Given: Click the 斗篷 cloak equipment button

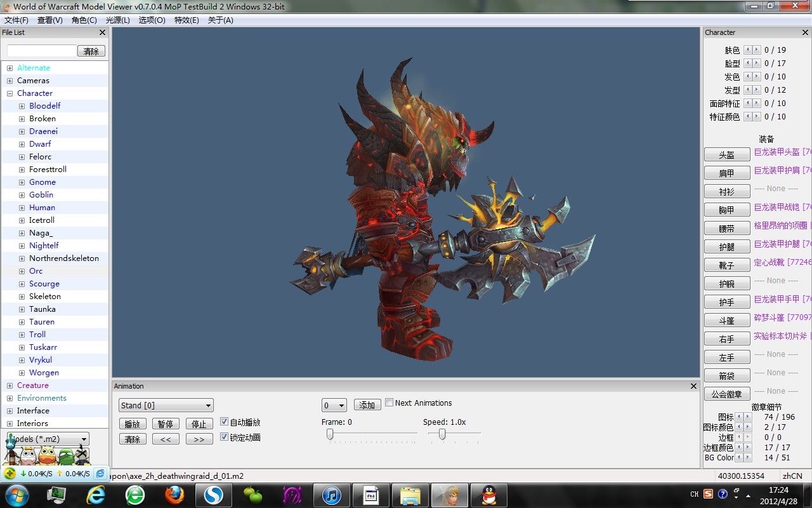Looking at the screenshot, I should coord(727,320).
